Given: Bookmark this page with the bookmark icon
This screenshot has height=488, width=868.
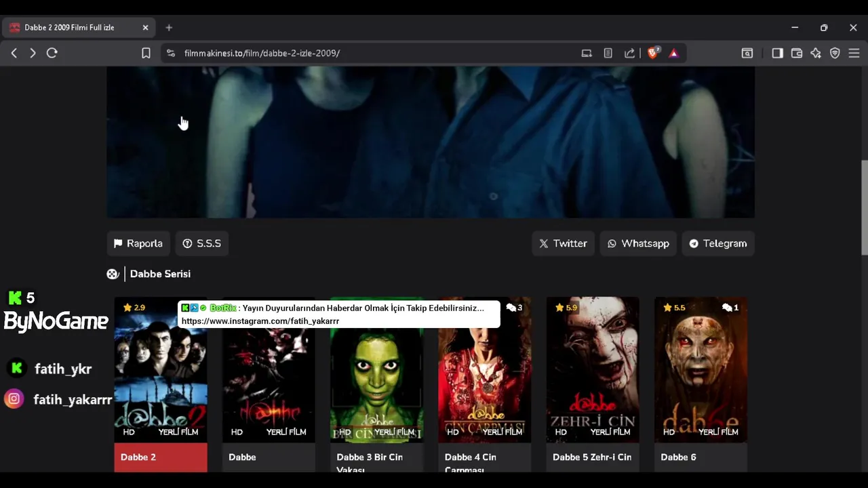Looking at the screenshot, I should point(146,53).
